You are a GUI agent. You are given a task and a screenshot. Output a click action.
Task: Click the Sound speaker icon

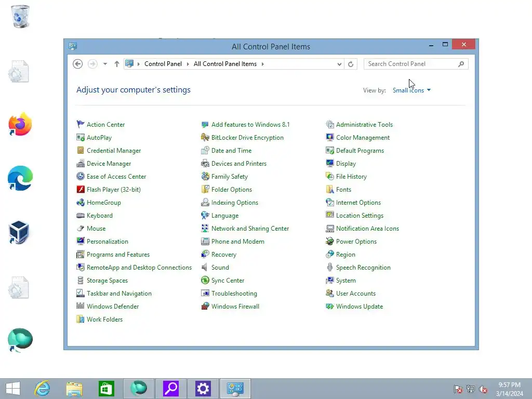coord(205,268)
